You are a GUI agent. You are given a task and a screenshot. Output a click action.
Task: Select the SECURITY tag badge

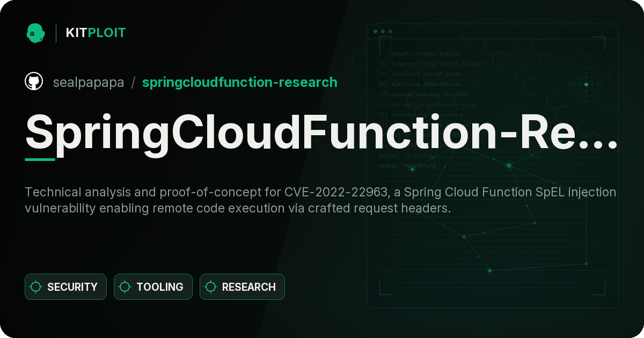pos(65,287)
